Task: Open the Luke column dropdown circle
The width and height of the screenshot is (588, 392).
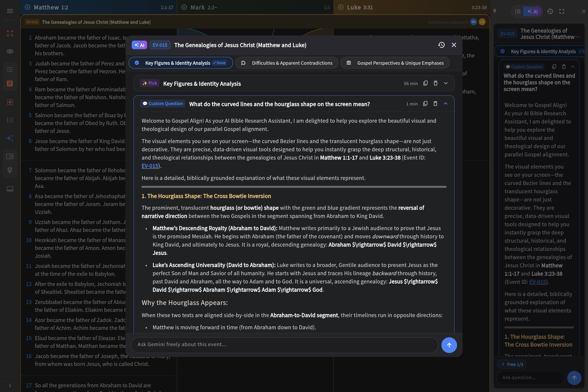Action: tap(341, 7)
